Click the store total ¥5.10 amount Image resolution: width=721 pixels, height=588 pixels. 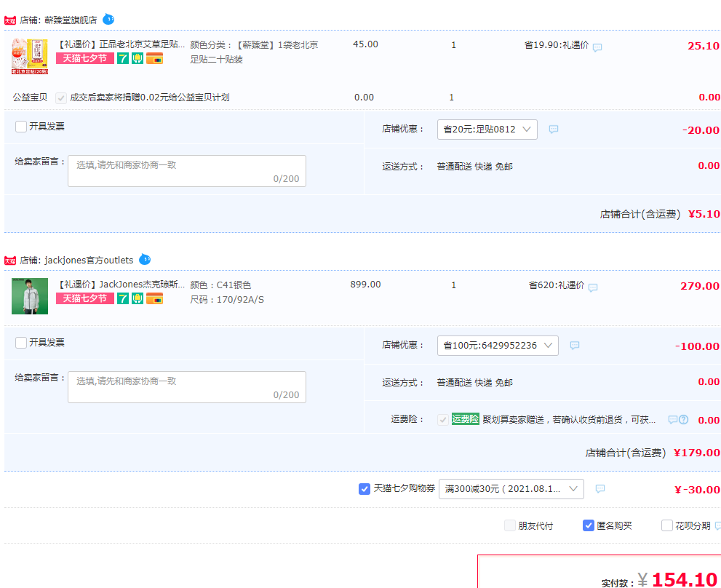[704, 214]
